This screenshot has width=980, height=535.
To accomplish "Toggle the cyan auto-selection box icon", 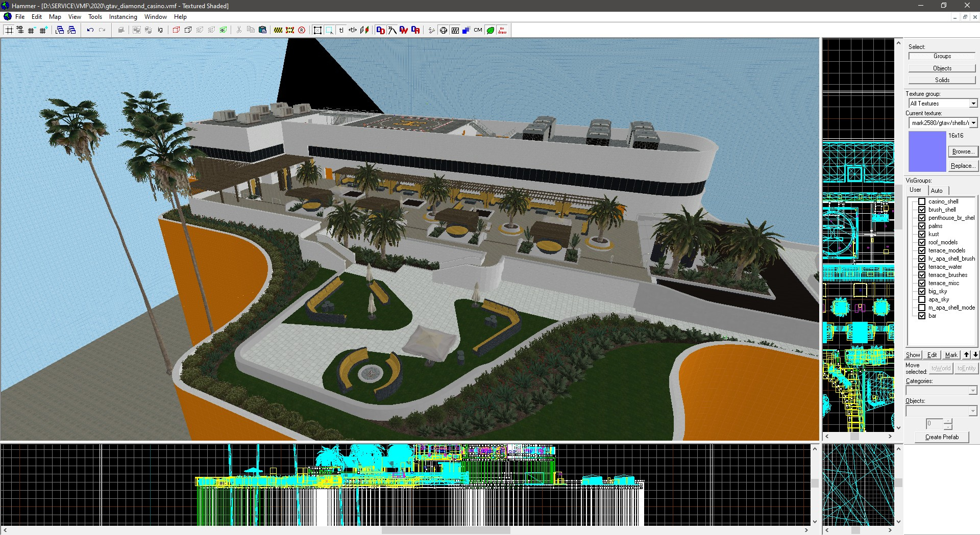I will point(329,30).
